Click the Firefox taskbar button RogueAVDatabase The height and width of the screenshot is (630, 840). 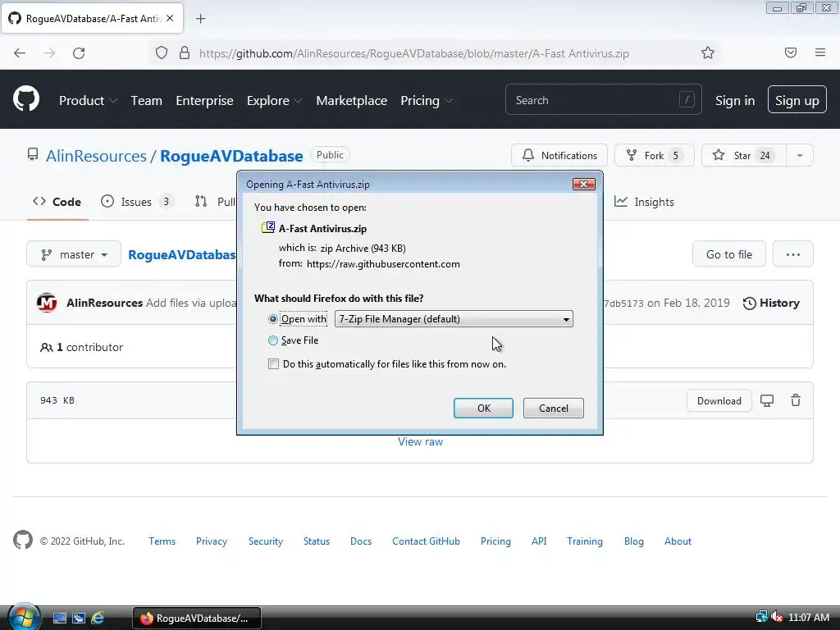click(197, 619)
